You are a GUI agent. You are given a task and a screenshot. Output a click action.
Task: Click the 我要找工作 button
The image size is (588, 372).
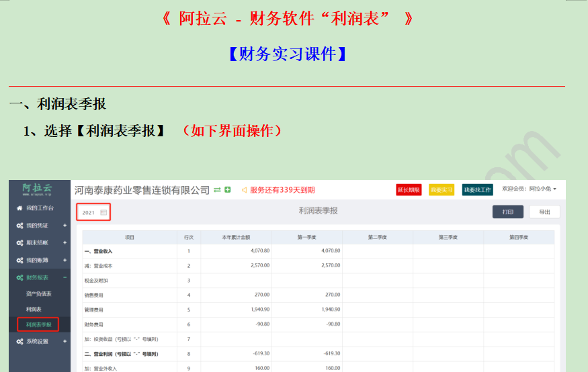(x=477, y=190)
